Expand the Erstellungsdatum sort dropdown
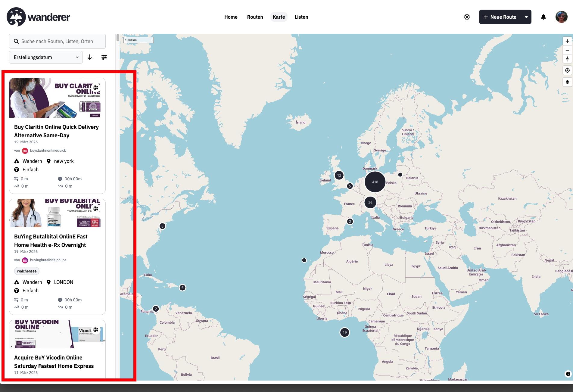 [x=46, y=57]
